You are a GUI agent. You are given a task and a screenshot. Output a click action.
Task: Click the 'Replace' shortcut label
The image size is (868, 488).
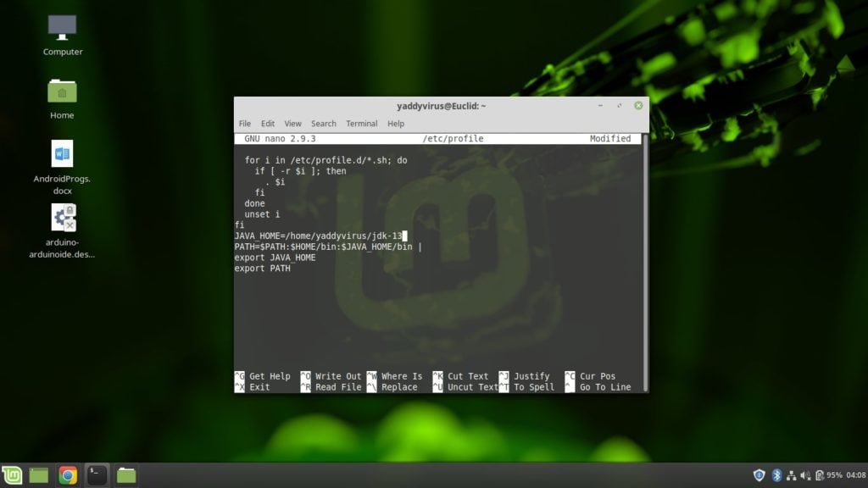point(399,387)
